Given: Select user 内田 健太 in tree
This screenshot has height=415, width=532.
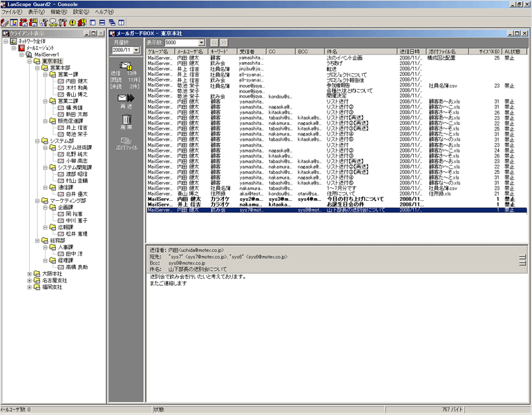Looking at the screenshot, I should (x=76, y=81).
